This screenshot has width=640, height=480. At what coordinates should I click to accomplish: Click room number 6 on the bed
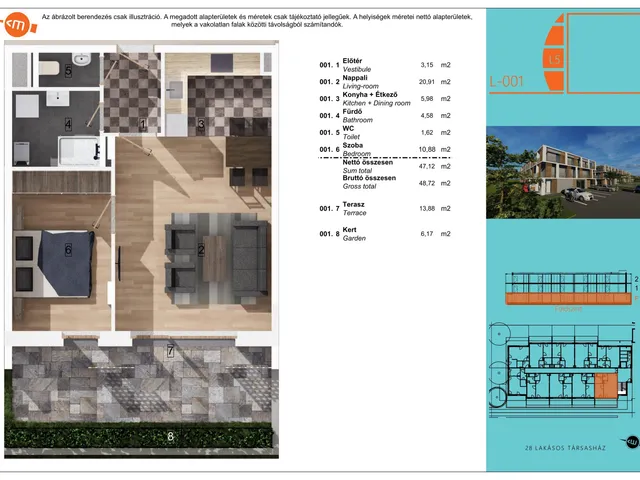68,249
